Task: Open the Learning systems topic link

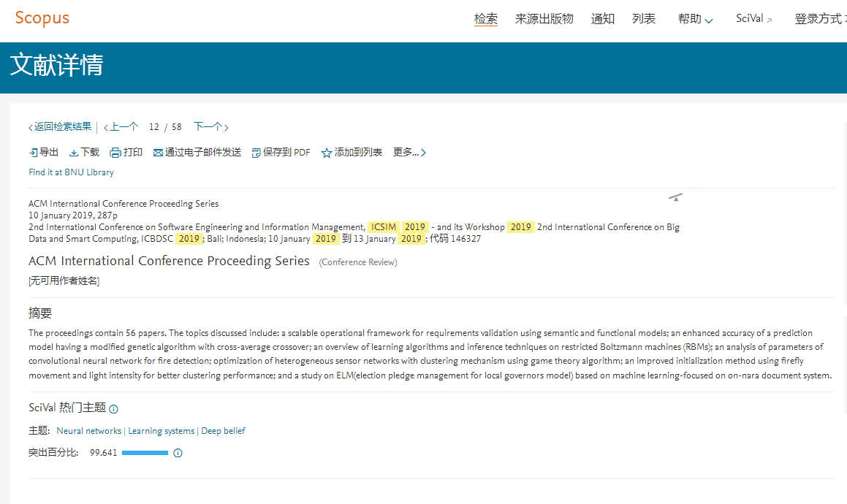Action: coord(161,431)
